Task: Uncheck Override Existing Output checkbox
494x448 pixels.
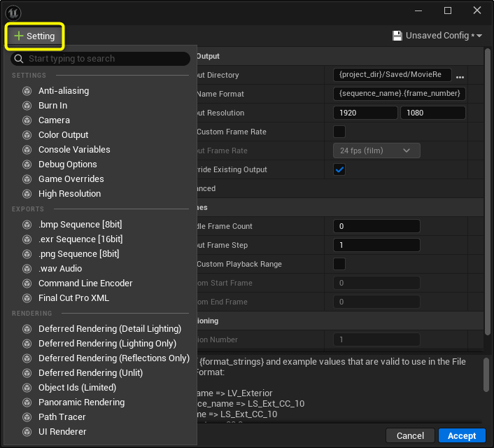Action: pyautogui.click(x=339, y=169)
